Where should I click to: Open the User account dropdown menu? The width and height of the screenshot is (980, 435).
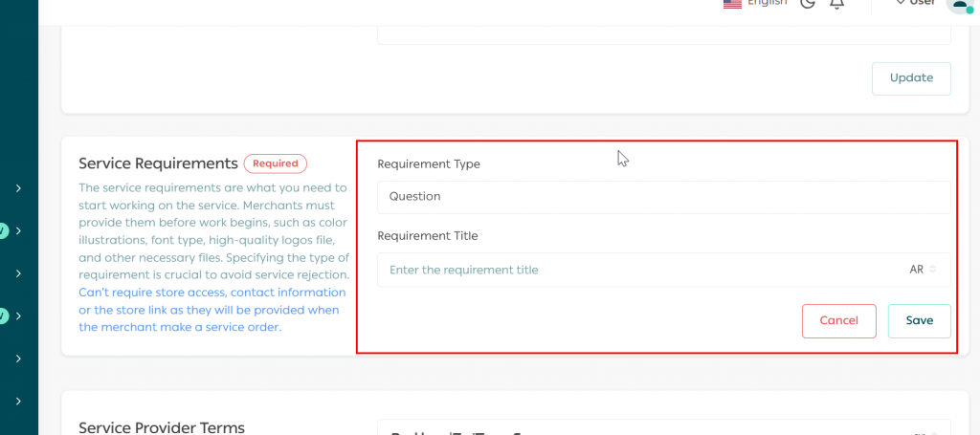point(915,3)
